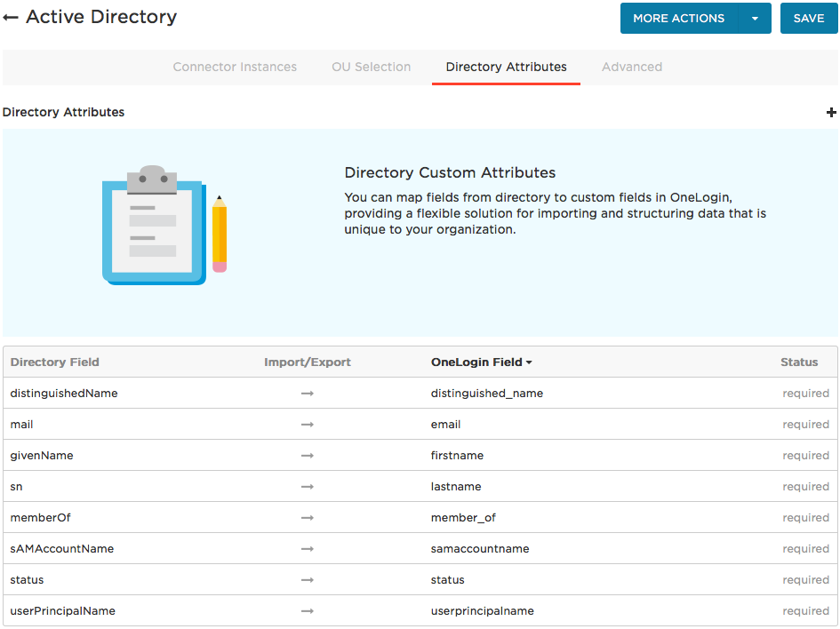Click the arrow icon in status row
Image resolution: width=840 pixels, height=629 pixels.
307,580
